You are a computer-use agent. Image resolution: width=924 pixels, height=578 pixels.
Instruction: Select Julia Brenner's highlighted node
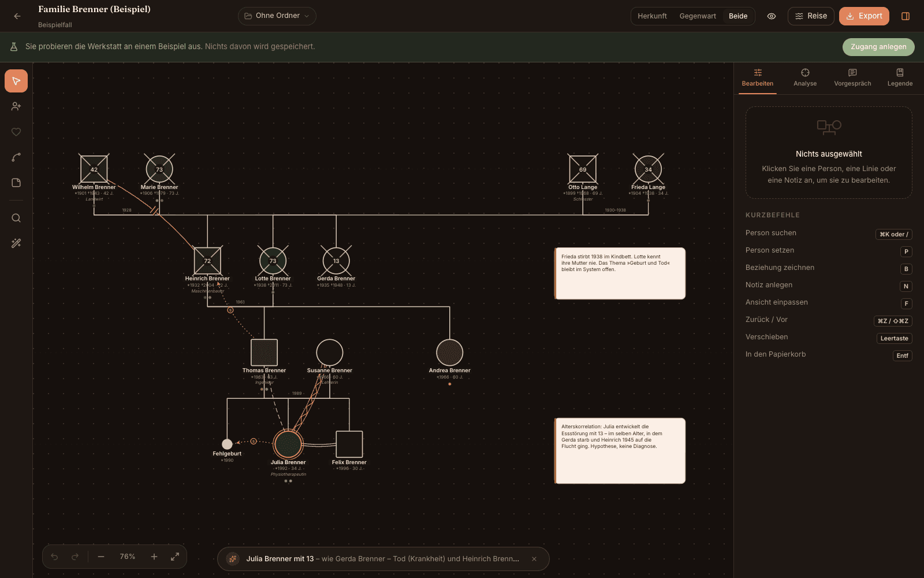(x=288, y=444)
